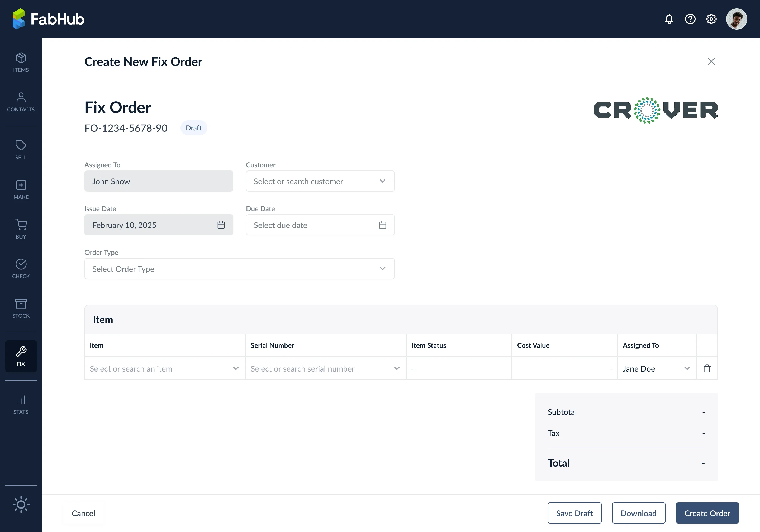Click the February 10, 2025 issue date field
Viewport: 760px width, 532px height.
[x=159, y=225]
